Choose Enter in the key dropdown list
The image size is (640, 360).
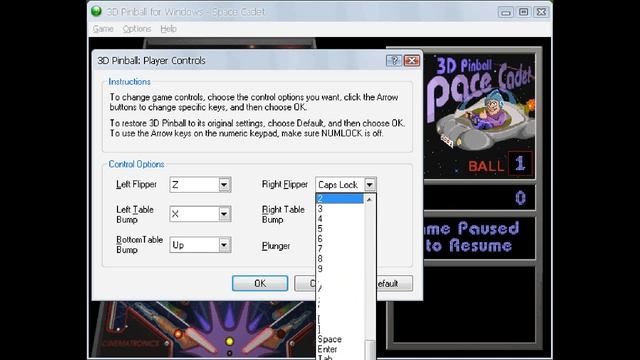tap(340, 349)
